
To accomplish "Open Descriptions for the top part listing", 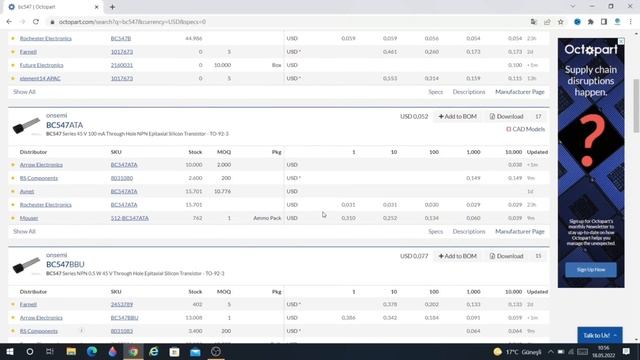I will [469, 92].
